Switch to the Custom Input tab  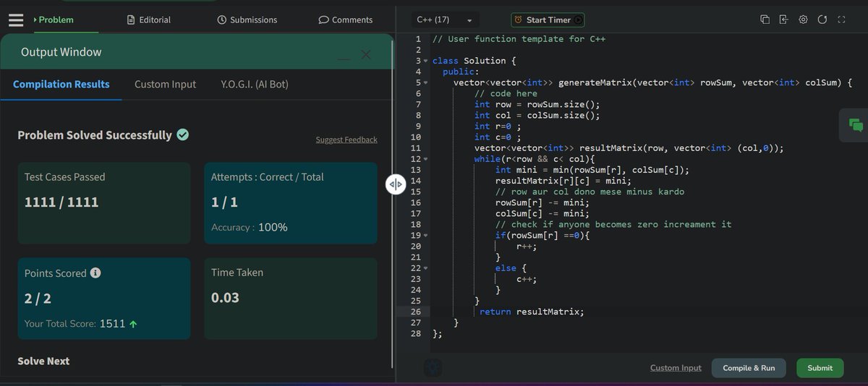165,85
